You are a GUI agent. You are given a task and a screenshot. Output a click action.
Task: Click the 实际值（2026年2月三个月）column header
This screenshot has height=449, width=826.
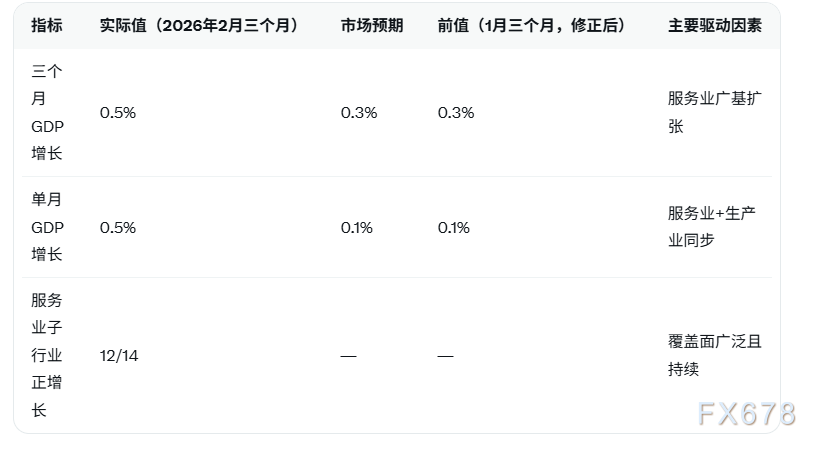(199, 26)
